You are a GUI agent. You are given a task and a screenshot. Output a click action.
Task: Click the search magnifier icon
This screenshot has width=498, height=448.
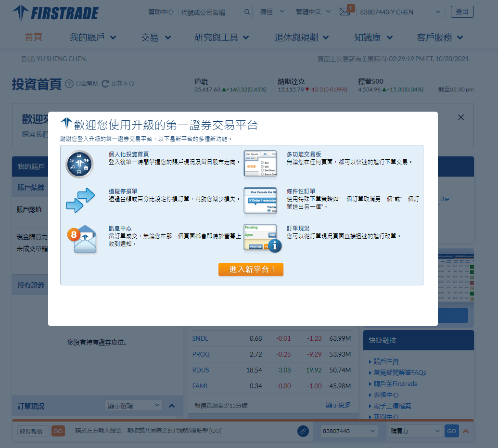click(x=247, y=12)
